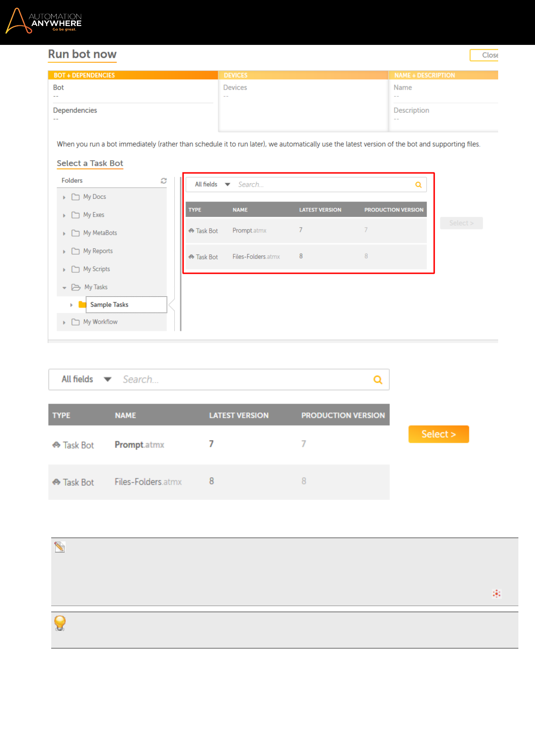Image resolution: width=535 pixels, height=756 pixels.
Task: Select bold Prompt.atmx in the large table
Action: pyautogui.click(x=139, y=444)
